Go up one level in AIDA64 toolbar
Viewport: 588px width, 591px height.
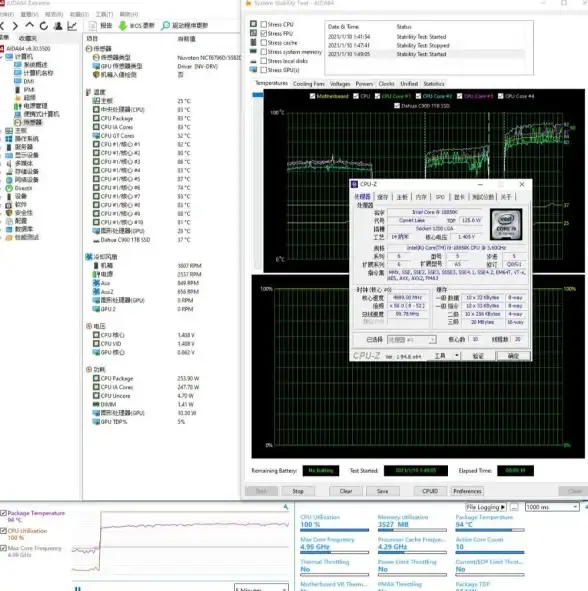tap(29, 26)
